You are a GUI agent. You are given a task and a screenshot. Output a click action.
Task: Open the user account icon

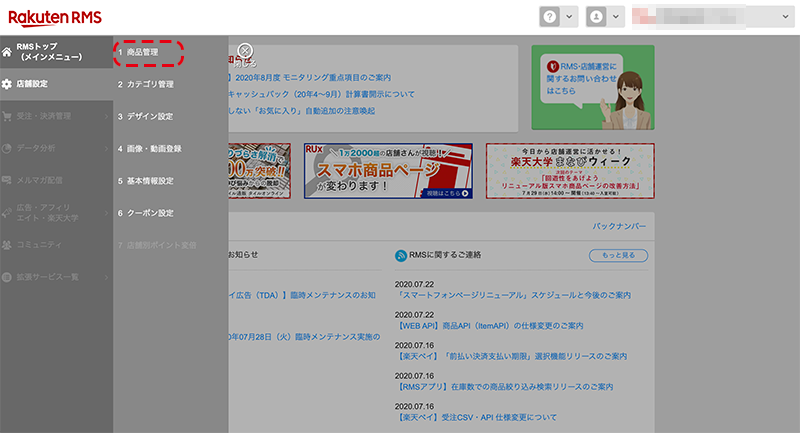(596, 17)
